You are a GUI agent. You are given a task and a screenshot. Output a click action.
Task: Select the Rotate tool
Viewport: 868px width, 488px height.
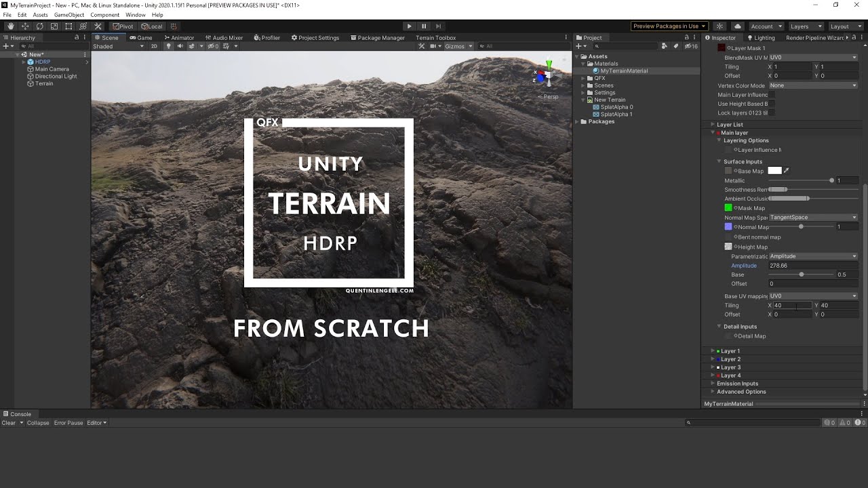[40, 26]
